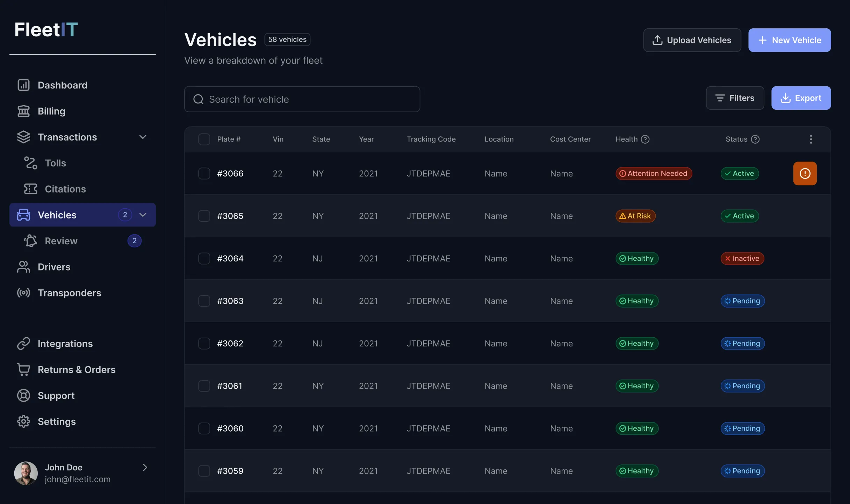The width and height of the screenshot is (850, 504).
Task: Check the box for vehicle #3059
Action: click(204, 471)
